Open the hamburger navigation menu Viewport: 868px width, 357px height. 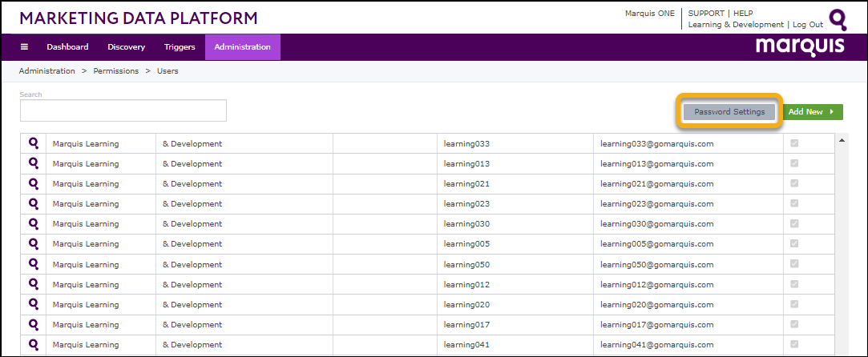pos(24,47)
